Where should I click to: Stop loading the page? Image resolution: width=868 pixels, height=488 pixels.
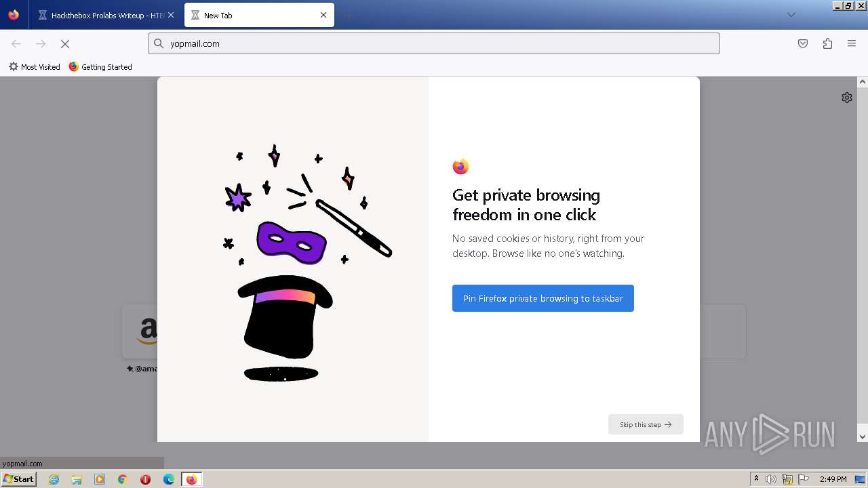[x=65, y=43]
